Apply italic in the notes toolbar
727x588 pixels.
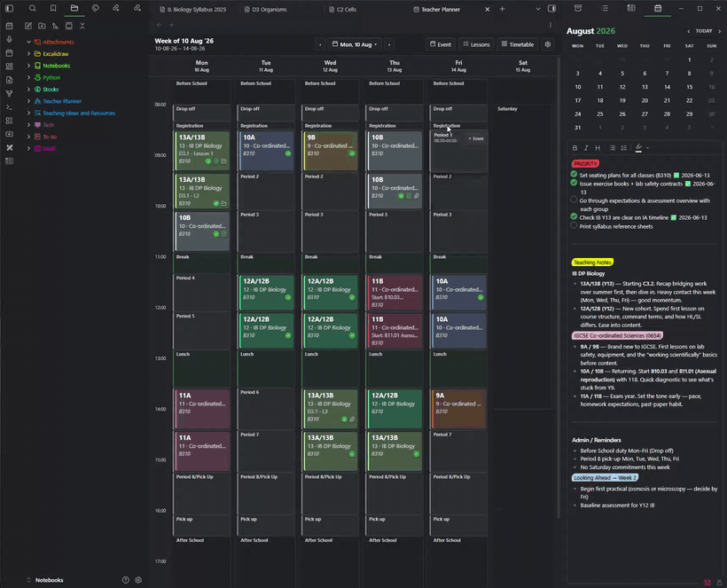pos(586,148)
